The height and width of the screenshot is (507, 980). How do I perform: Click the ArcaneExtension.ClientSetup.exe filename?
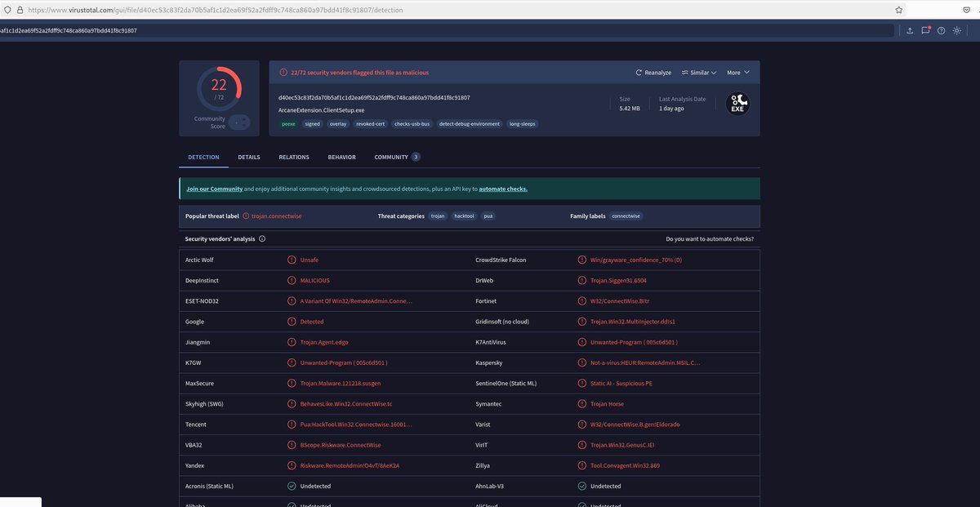coord(321,109)
